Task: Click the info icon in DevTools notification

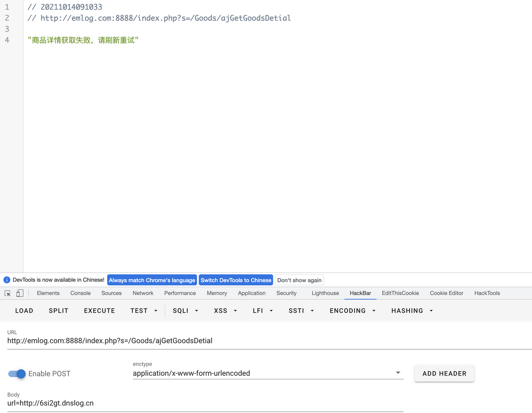Action: tap(7, 280)
